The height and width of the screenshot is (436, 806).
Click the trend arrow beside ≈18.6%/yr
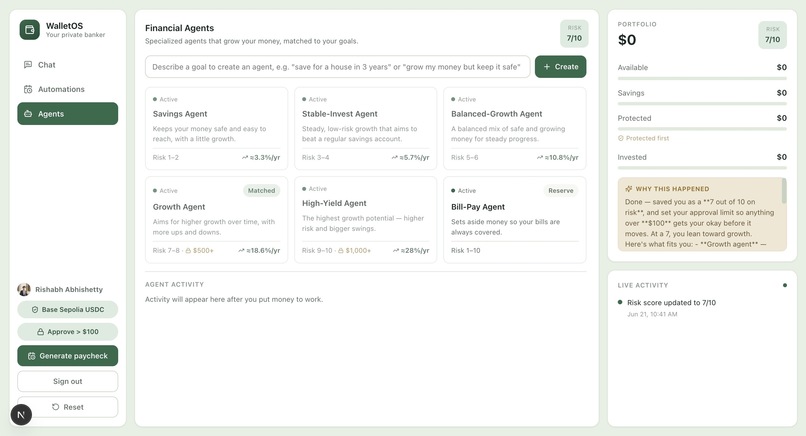click(241, 250)
